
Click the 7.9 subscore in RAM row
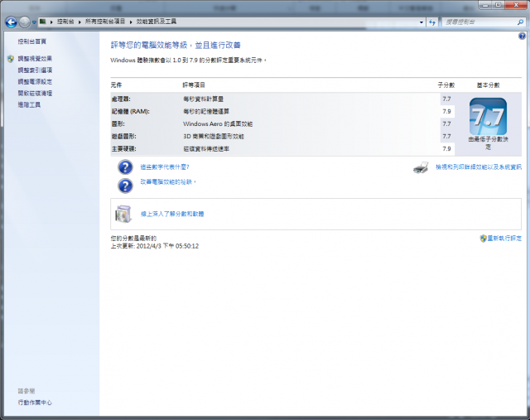point(447,112)
